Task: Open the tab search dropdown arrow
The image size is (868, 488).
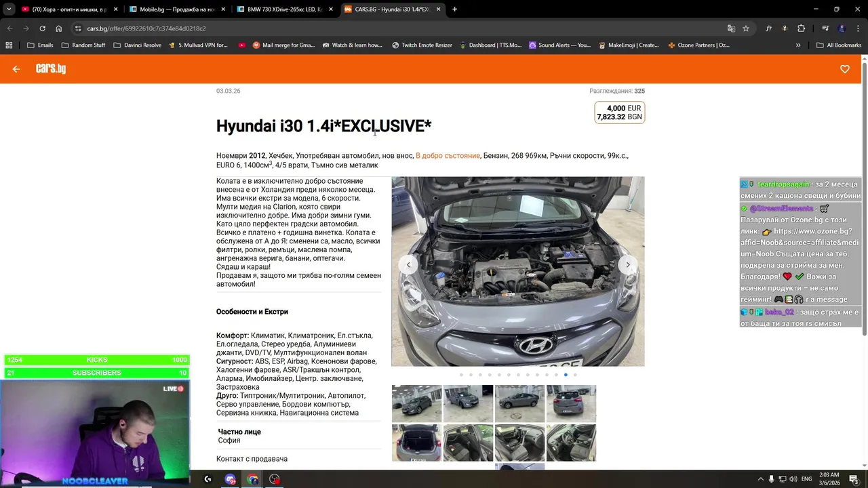Action: [9, 9]
